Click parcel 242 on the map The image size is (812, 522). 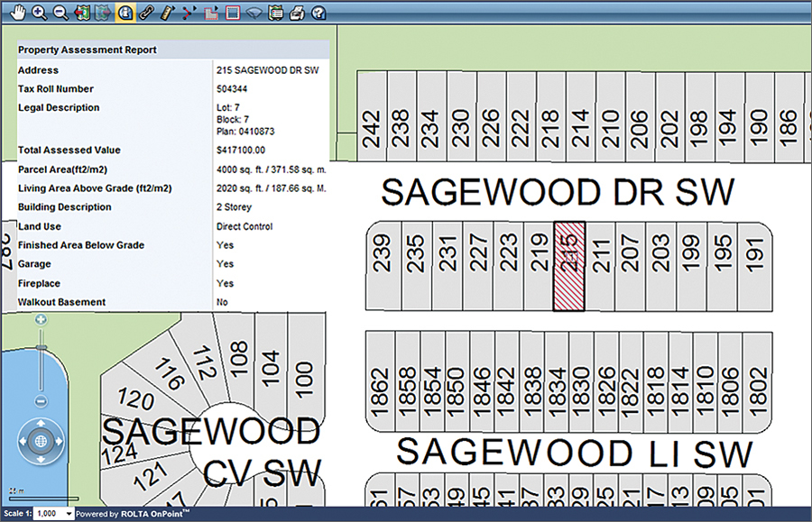(x=372, y=117)
